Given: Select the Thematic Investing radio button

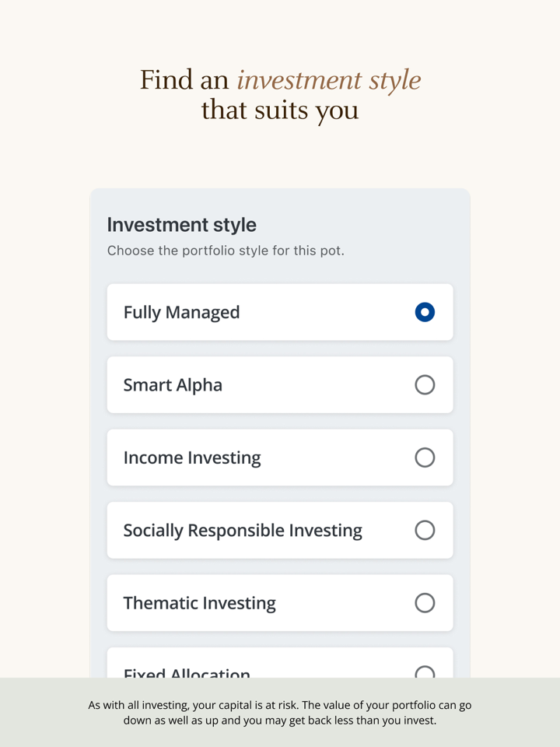Looking at the screenshot, I should (425, 603).
